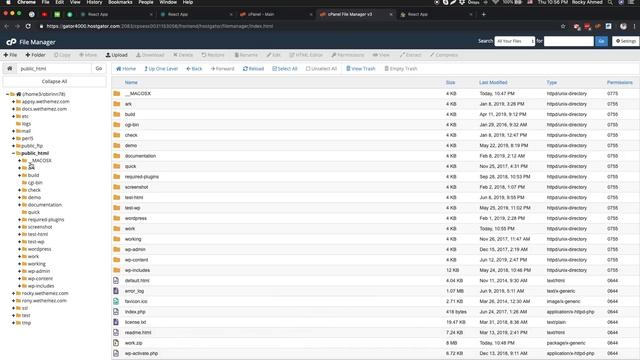The width and height of the screenshot is (640, 360).
Task: Click the search text field
Action: (x=569, y=41)
